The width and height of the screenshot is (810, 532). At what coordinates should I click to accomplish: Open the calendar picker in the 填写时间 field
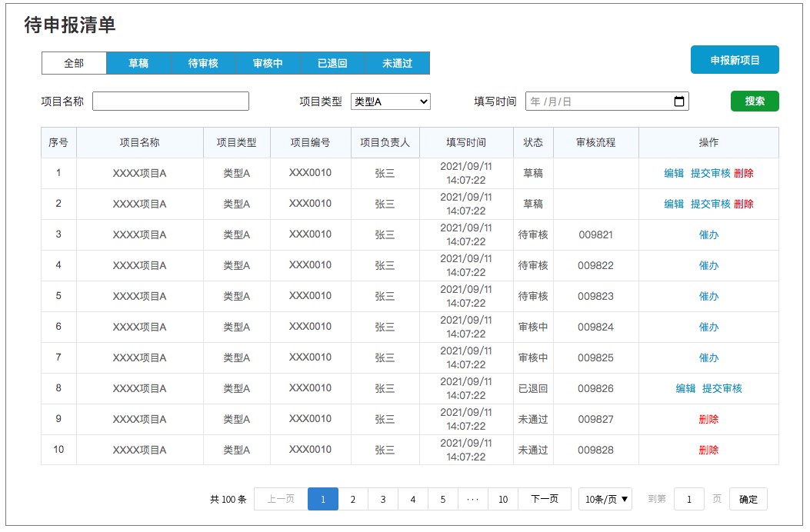click(x=678, y=101)
